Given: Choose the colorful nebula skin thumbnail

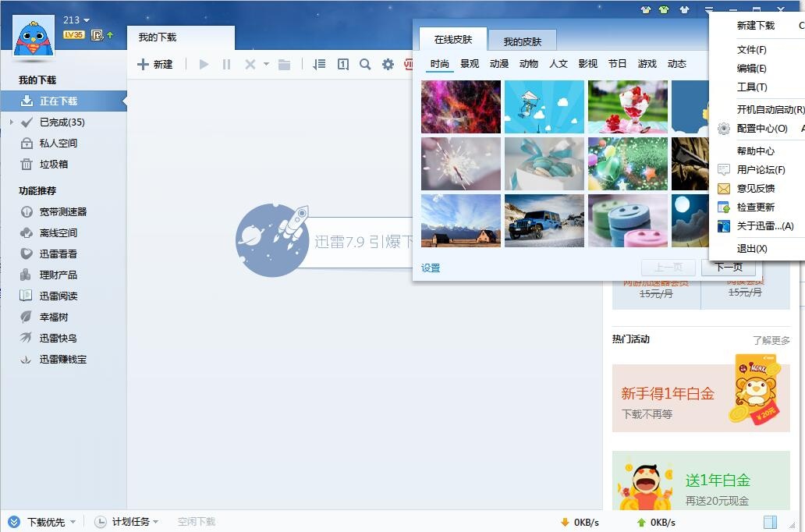Looking at the screenshot, I should tap(460, 107).
